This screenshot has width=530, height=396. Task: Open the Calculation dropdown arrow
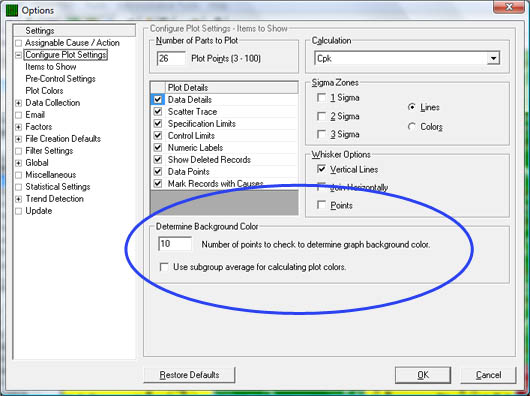tap(493, 58)
